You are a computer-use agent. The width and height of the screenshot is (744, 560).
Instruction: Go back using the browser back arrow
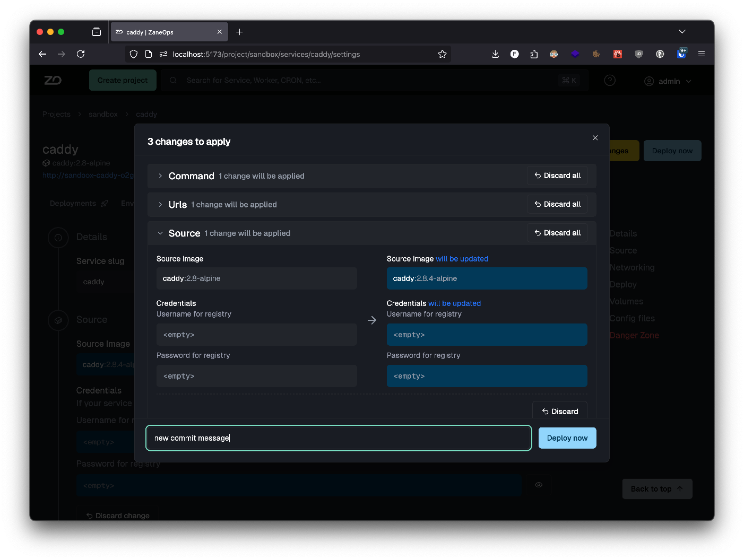coord(42,54)
